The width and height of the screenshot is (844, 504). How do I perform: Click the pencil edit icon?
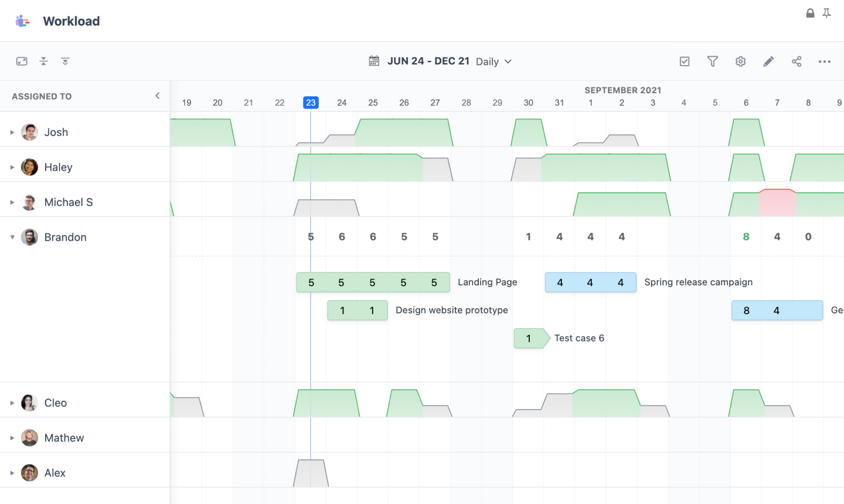tap(768, 62)
